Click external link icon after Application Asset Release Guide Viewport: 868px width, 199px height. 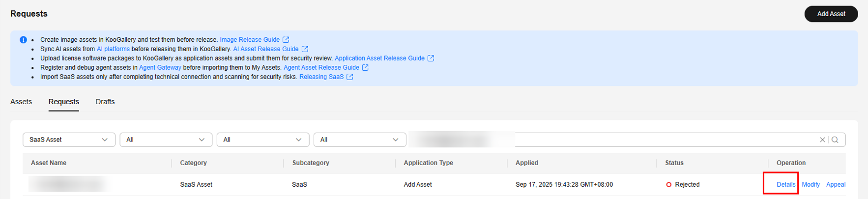431,58
